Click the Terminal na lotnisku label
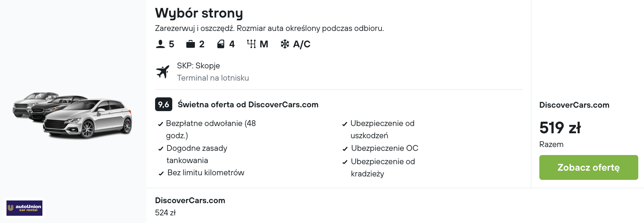 (213, 78)
